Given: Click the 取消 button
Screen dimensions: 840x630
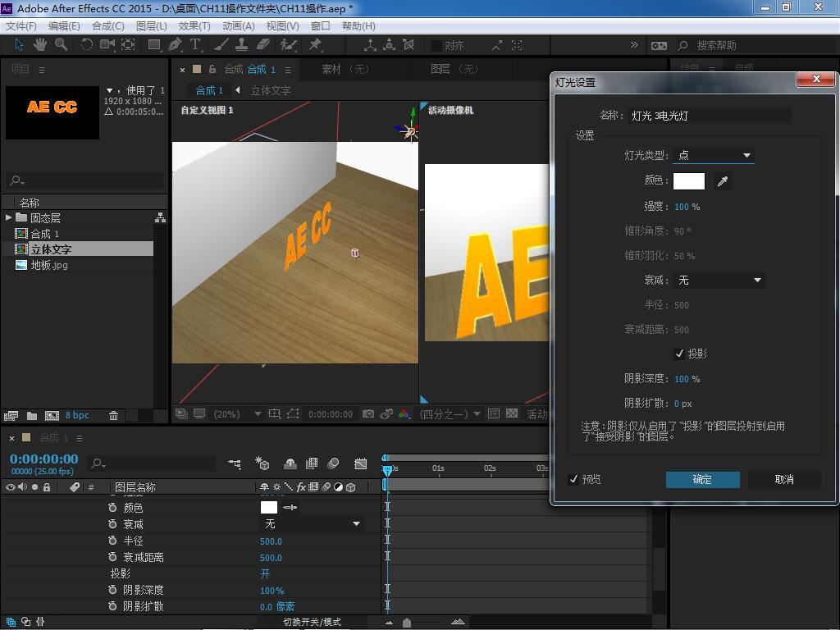Looking at the screenshot, I should click(783, 479).
